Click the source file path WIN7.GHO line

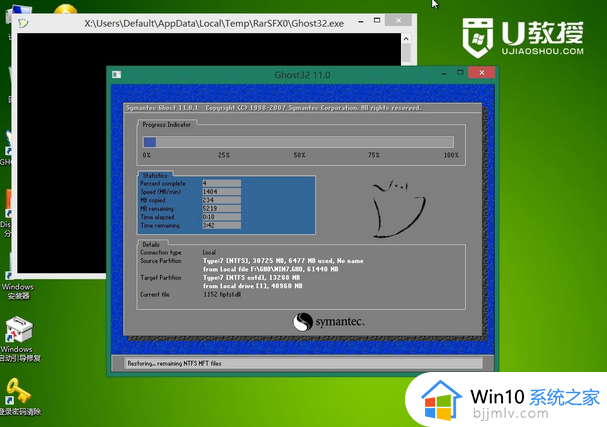tap(271, 269)
